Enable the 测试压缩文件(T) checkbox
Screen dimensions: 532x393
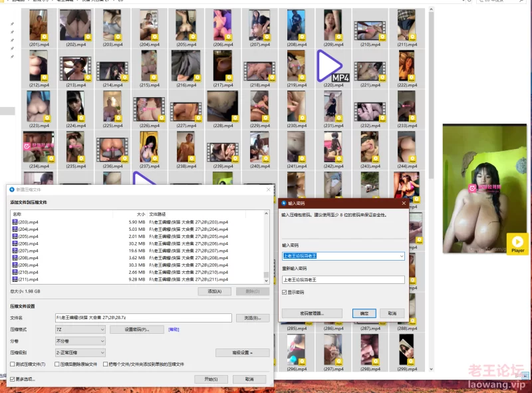(x=12, y=364)
